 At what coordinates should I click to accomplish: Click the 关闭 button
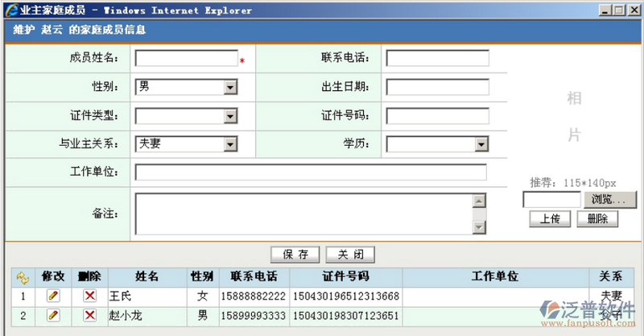pyautogui.click(x=350, y=255)
